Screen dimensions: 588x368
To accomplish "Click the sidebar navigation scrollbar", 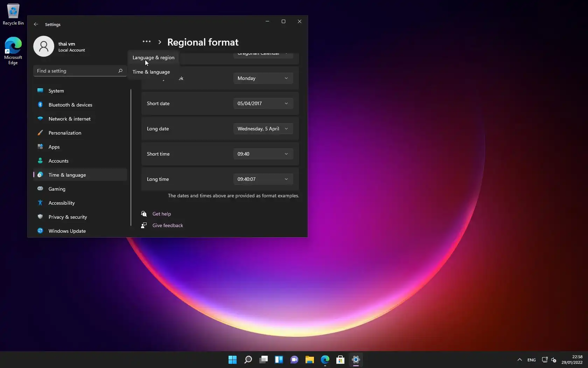I will (131, 158).
